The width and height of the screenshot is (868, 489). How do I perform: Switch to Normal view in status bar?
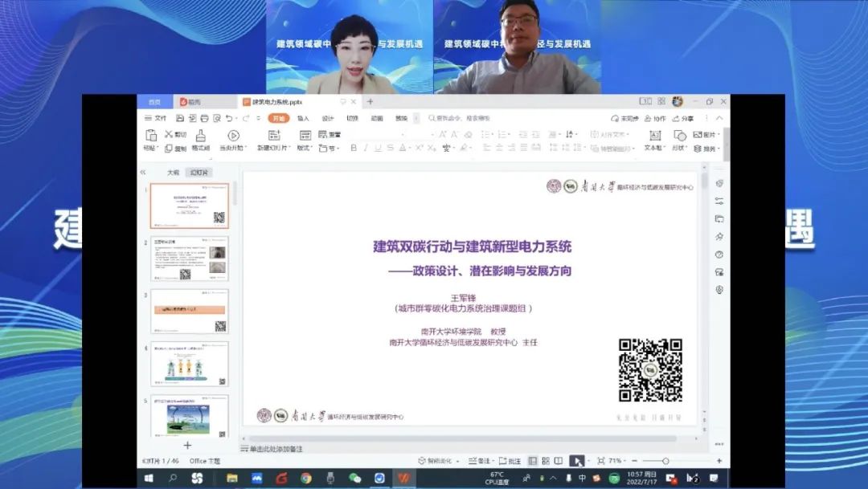point(533,461)
